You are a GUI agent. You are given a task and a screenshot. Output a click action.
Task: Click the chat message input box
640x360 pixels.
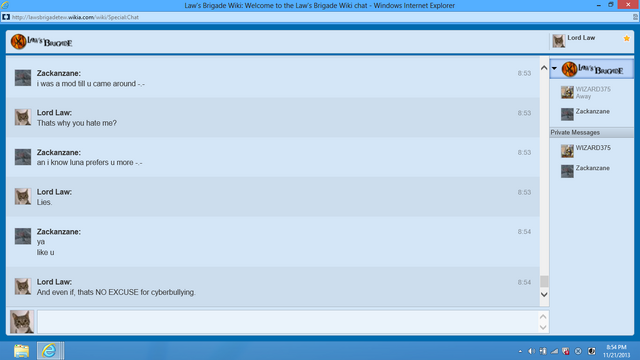click(x=288, y=322)
